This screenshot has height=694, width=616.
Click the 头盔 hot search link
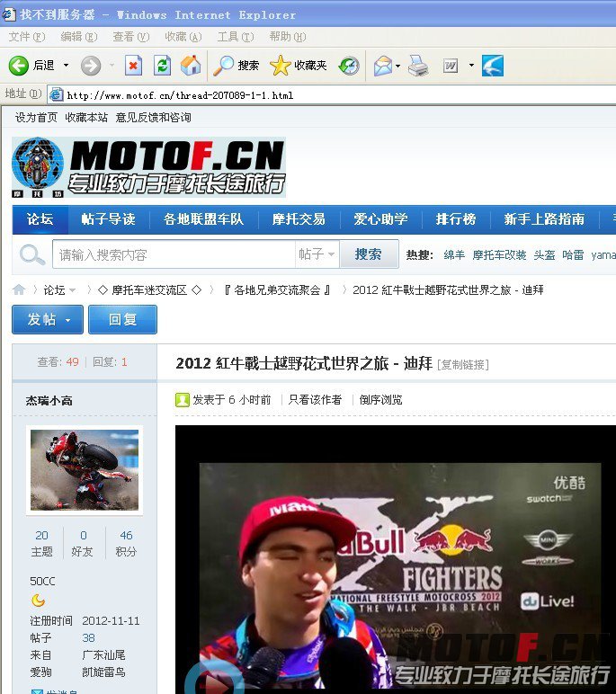(x=544, y=255)
